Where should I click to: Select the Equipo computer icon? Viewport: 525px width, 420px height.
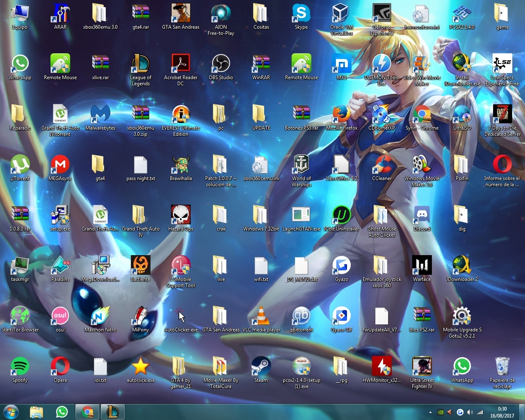coord(20,13)
